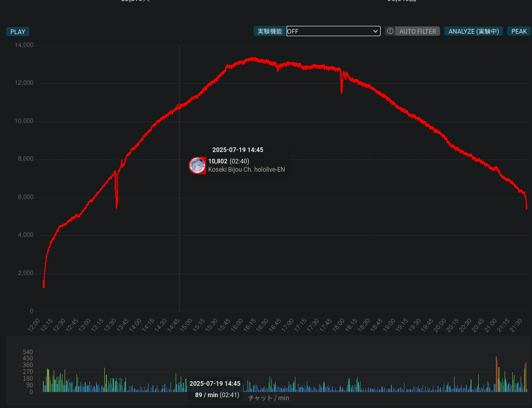The image size is (532, 408).
Task: Click the 実験機能 label
Action: 270,31
